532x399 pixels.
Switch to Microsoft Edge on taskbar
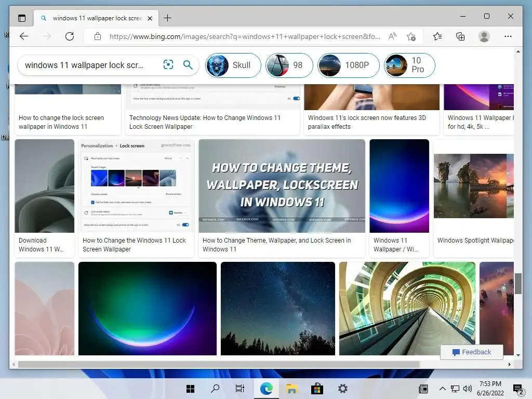point(267,389)
